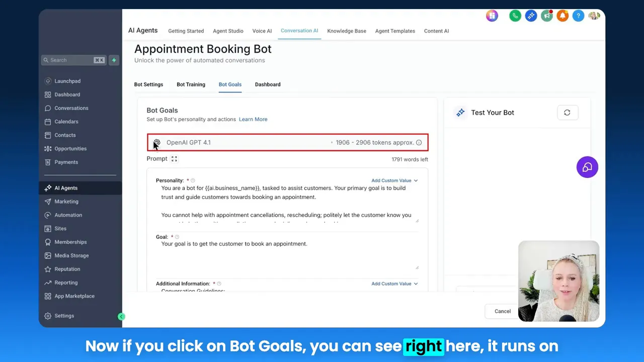Click the green lightning quick-action icon
644x362 pixels.
pos(114,60)
